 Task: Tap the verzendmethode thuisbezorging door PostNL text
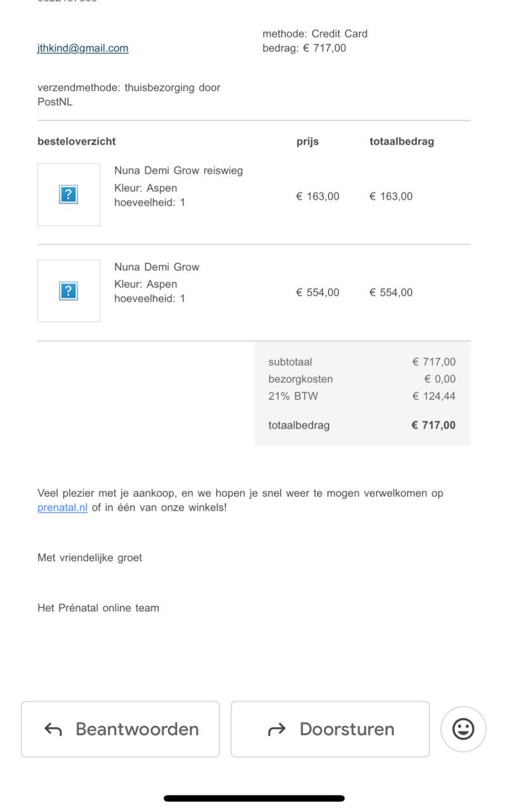(x=129, y=95)
